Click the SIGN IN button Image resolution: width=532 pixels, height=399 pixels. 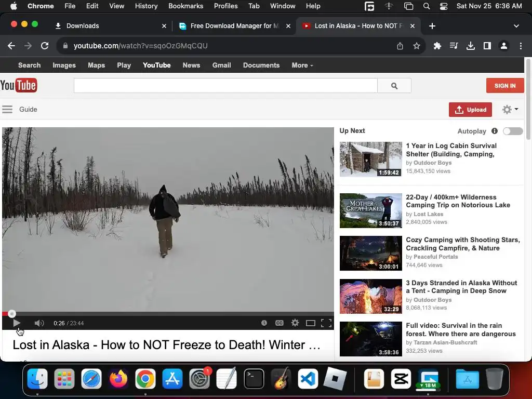(x=505, y=86)
